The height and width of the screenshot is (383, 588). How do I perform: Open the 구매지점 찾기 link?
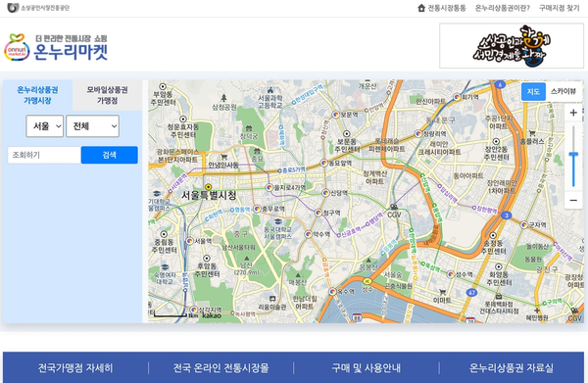pos(560,8)
